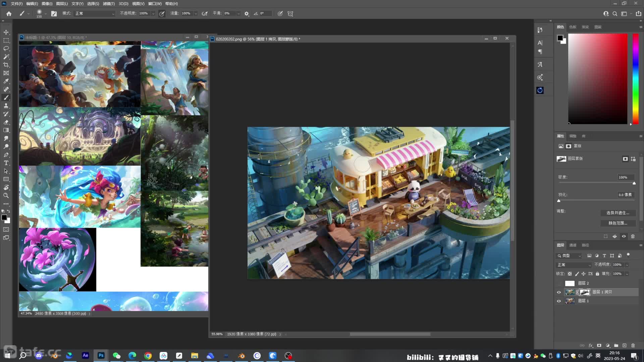Select the Pen tool

tap(6, 155)
